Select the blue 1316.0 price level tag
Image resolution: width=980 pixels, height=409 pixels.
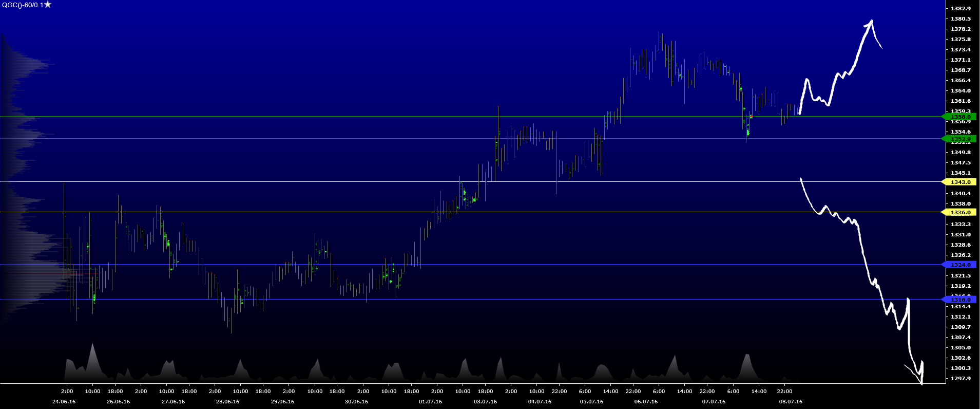click(960, 300)
